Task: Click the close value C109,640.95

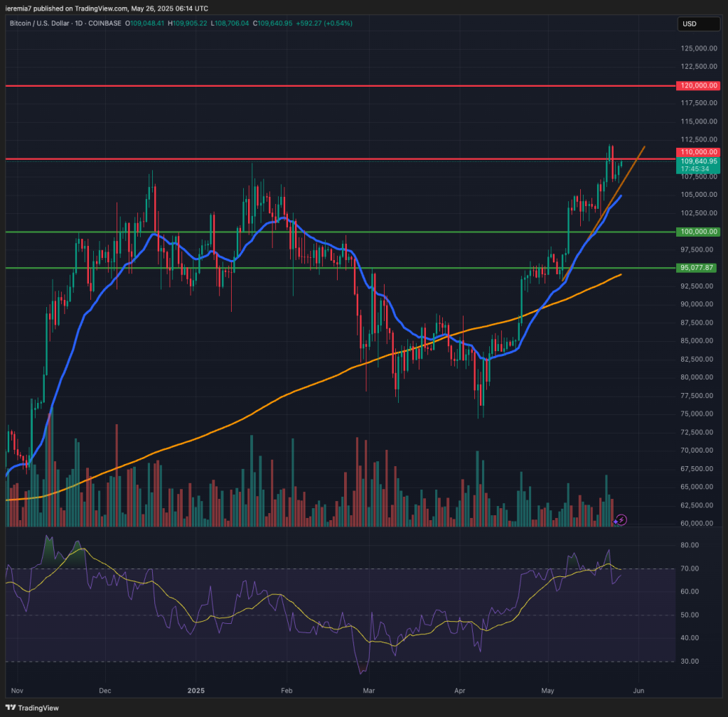Action: tap(272, 23)
